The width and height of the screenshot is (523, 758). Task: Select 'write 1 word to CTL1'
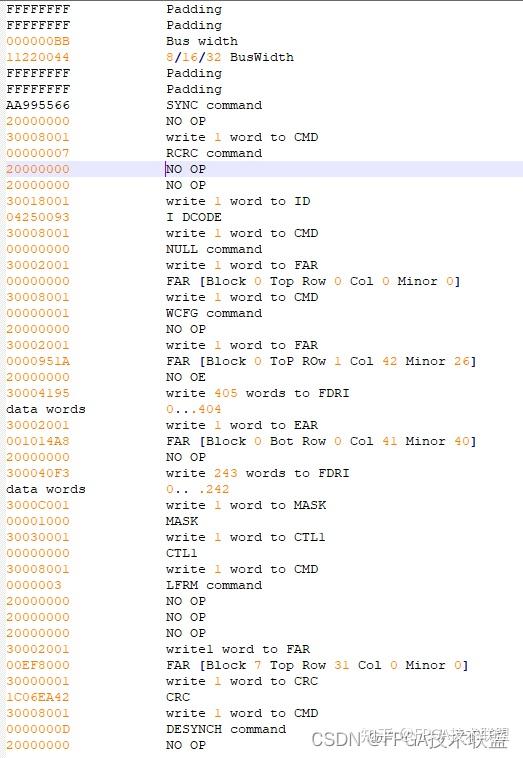click(x=246, y=537)
